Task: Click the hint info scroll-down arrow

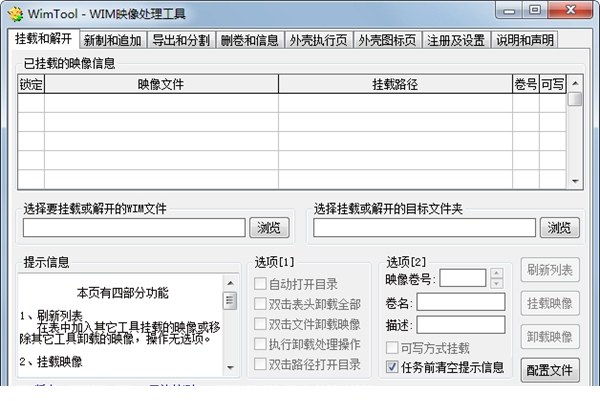Action: (230, 368)
